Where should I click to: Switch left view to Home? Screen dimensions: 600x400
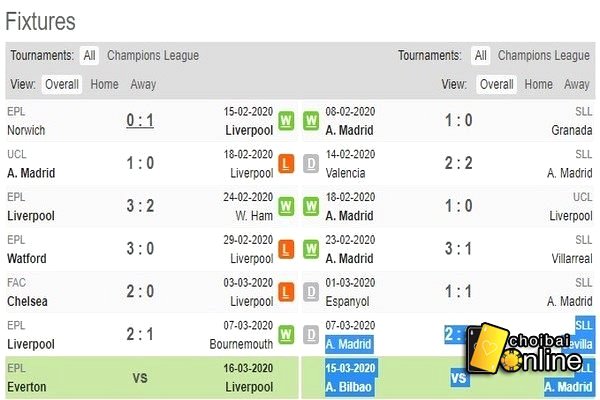104,84
